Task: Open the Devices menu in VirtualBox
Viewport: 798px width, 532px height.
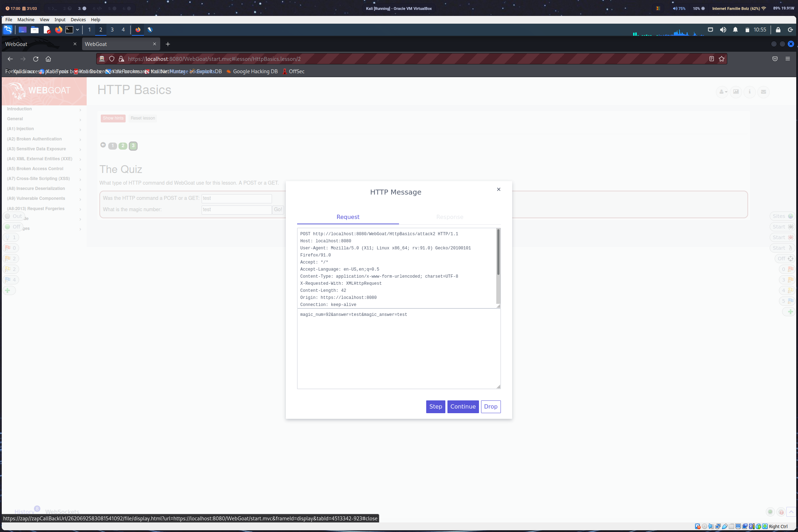Action: point(78,20)
